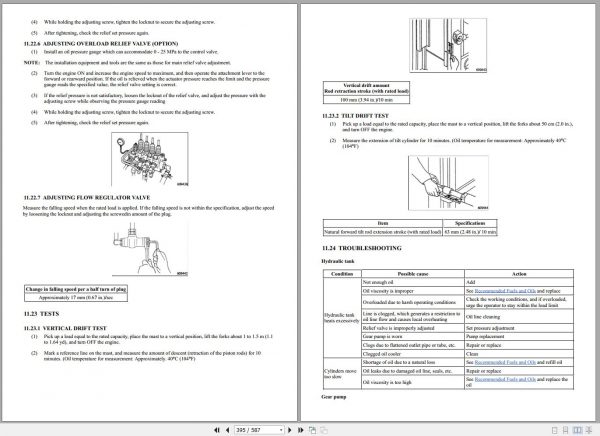Viewport: 600px width, 436px height.
Task: Click the 11.24 TROUBLESHOOTING heading
Action: pyautogui.click(x=362, y=248)
